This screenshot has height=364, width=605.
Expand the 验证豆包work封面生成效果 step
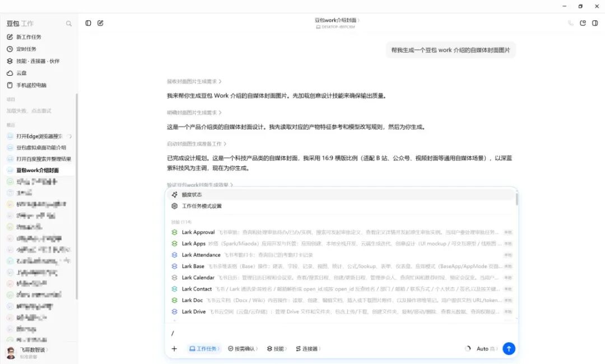click(200, 185)
